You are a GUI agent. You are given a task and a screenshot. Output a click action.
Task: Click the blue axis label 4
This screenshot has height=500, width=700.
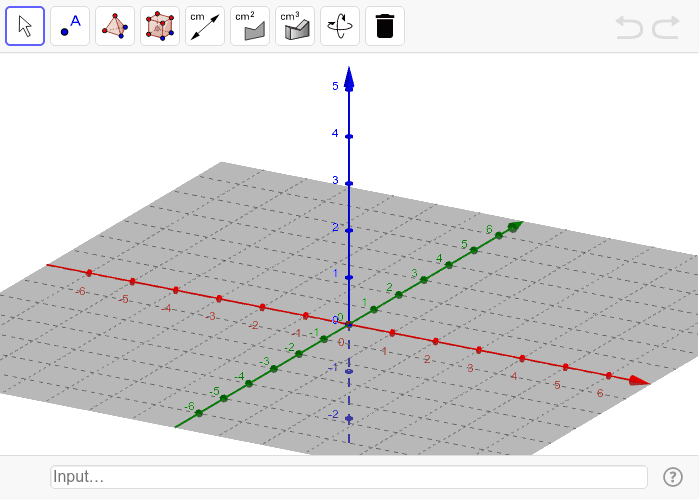335,133
